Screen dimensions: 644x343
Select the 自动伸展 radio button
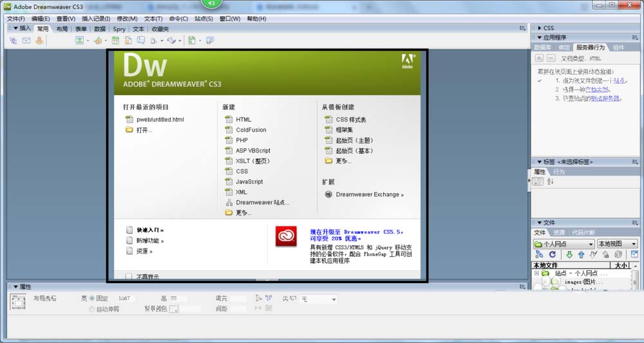click(91, 309)
